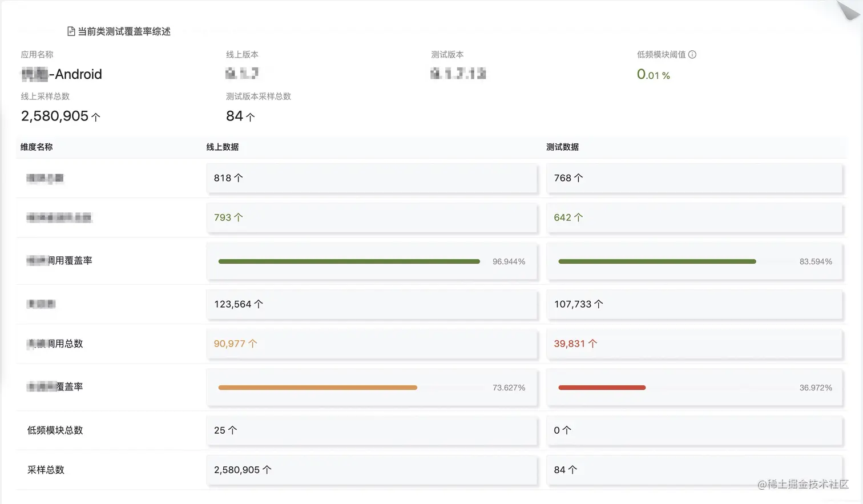863x504 pixels.
Task: Click the 2,580,905 个 online sample total at top
Action: 61,116
